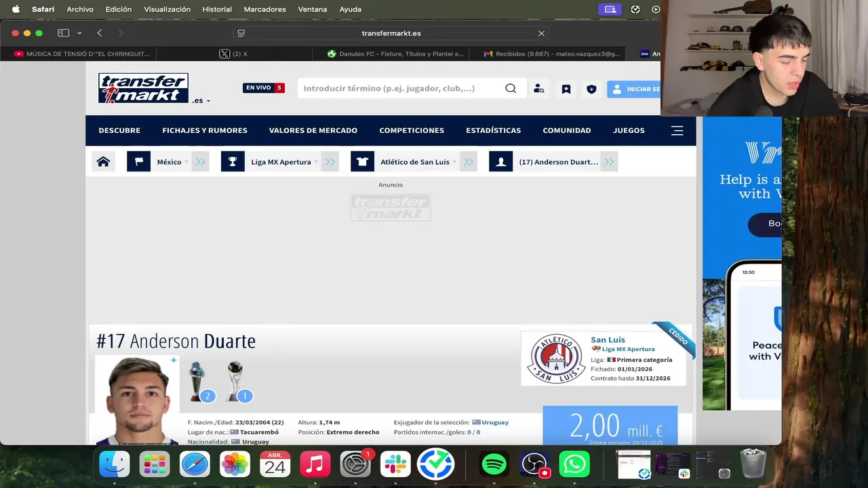This screenshot has height=488, width=868.
Task: Click the Transfermarkt logo
Action: point(143,88)
